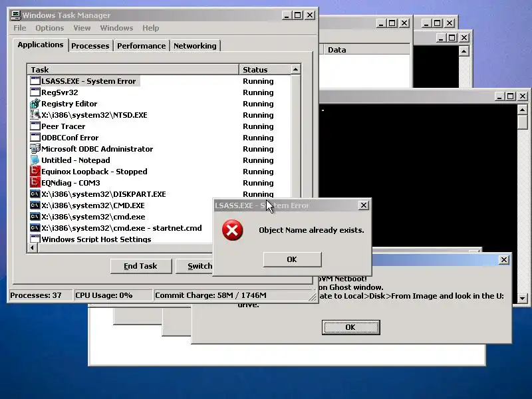Open the View menu

click(82, 28)
